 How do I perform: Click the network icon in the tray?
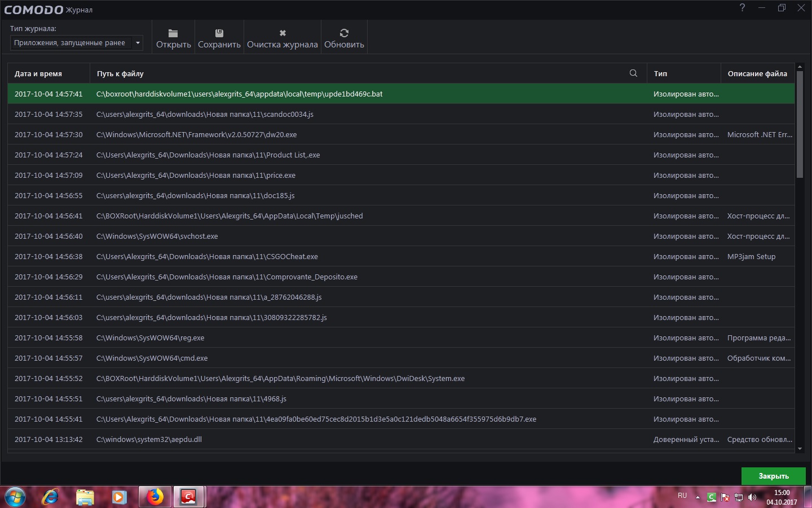[739, 497]
